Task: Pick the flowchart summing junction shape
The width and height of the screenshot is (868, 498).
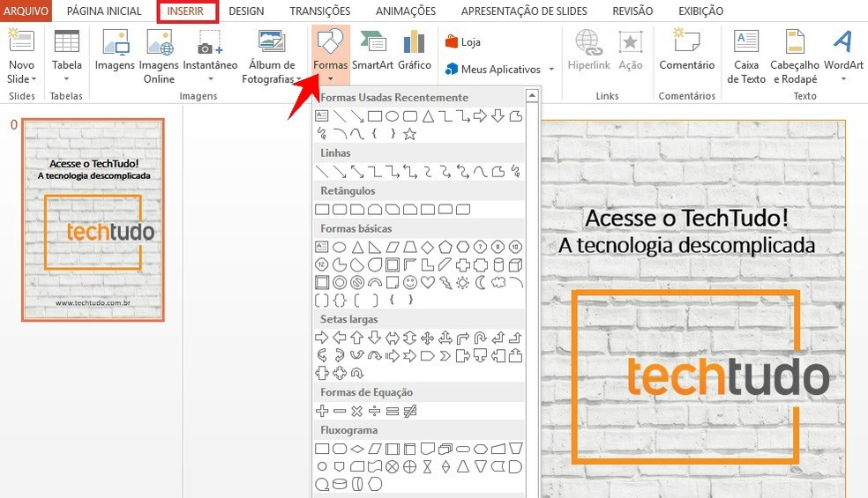Action: tap(392, 466)
